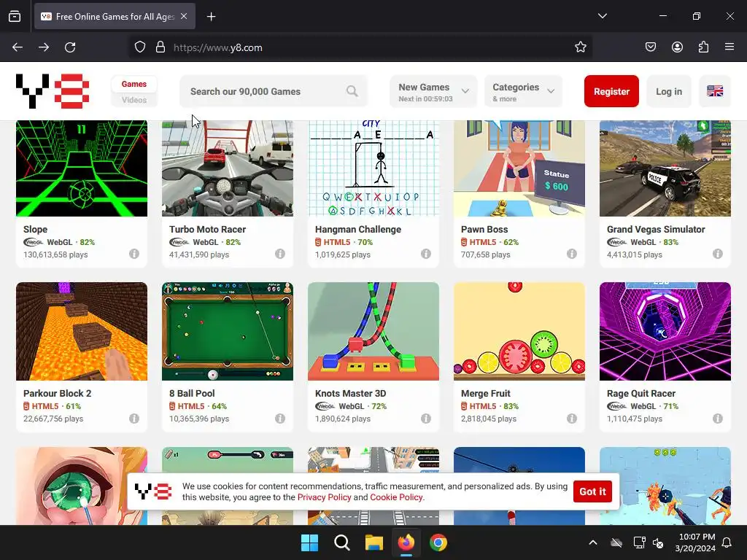Open info icon for Parkour Block 2
Viewport: 747px width, 560px height.
[134, 418]
